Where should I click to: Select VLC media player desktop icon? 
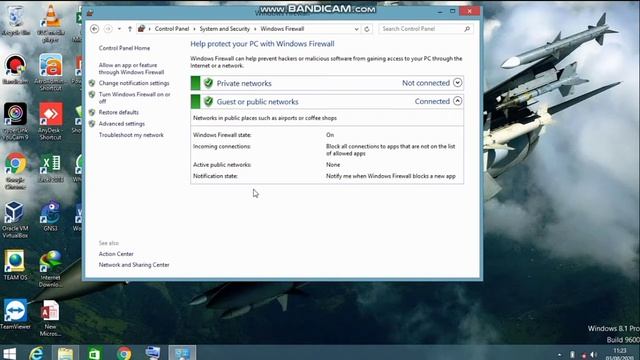tap(51, 24)
